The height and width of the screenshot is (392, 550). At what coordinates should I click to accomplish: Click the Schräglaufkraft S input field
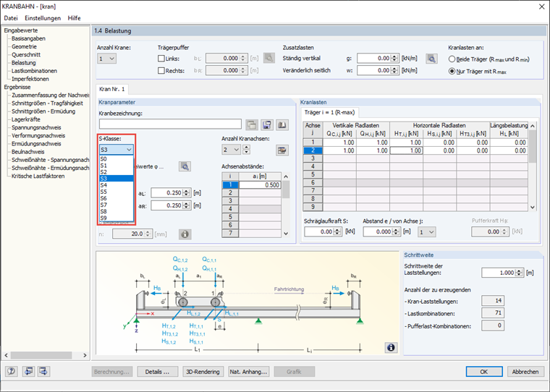coord(323,231)
